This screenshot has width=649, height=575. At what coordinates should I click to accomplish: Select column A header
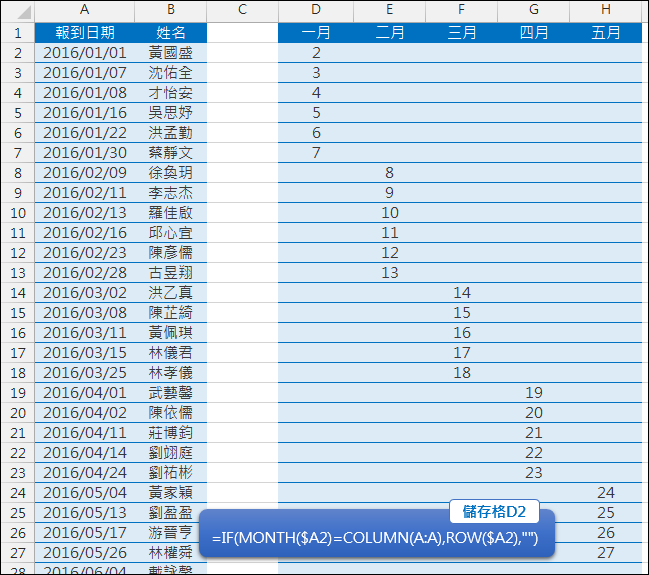[84, 11]
